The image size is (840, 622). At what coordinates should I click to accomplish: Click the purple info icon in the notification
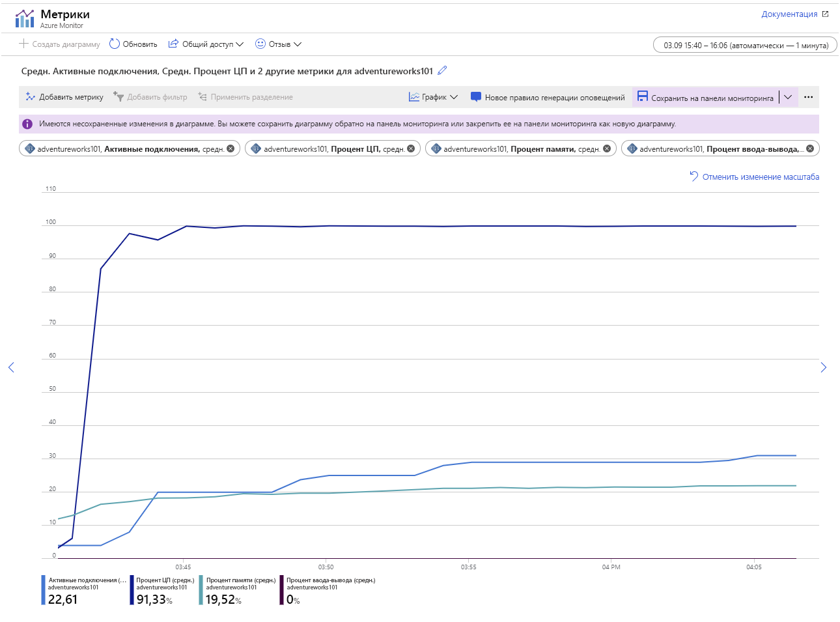[x=27, y=124]
